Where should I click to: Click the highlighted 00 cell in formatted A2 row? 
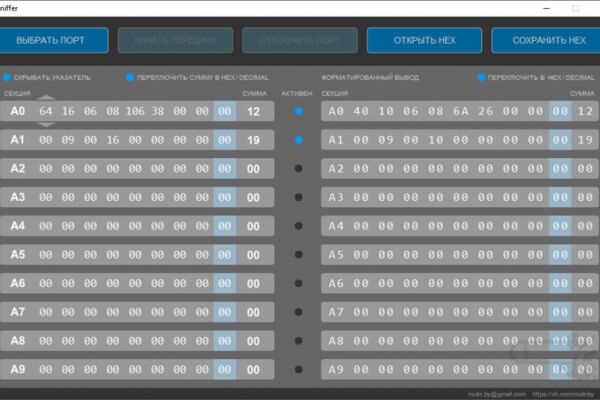[560, 168]
